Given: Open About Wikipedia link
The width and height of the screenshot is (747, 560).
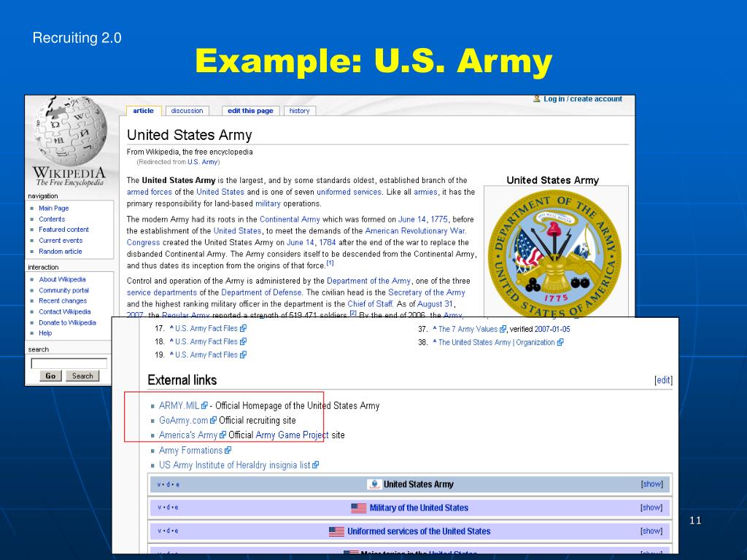Looking at the screenshot, I should (63, 279).
